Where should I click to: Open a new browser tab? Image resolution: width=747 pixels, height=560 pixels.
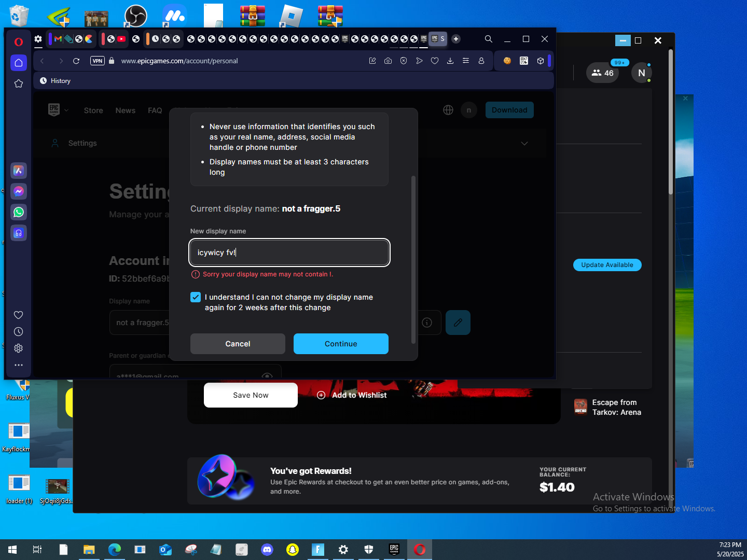(456, 39)
